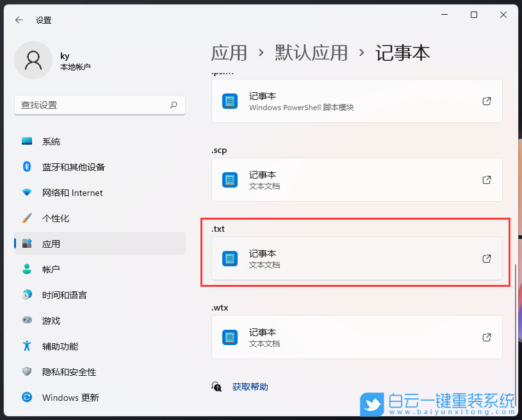Open 默认应用 from the breadcrumb

[311, 53]
